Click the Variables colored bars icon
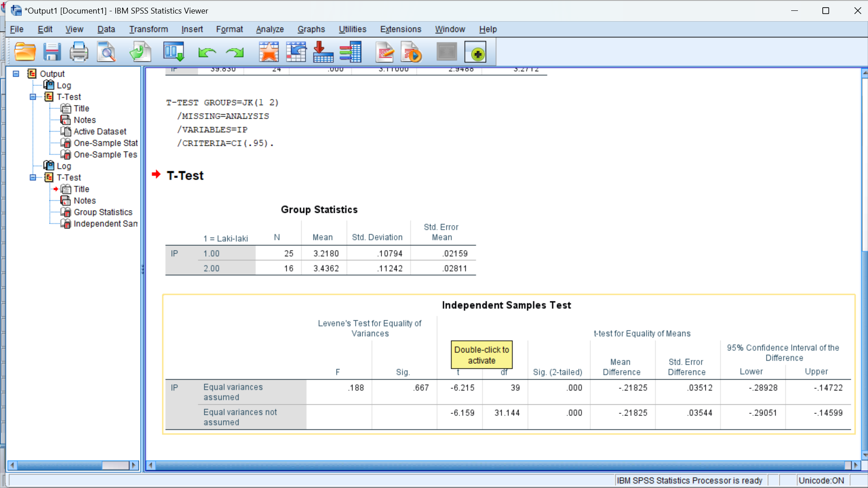Image resolution: width=868 pixels, height=488 pixels. tap(350, 52)
